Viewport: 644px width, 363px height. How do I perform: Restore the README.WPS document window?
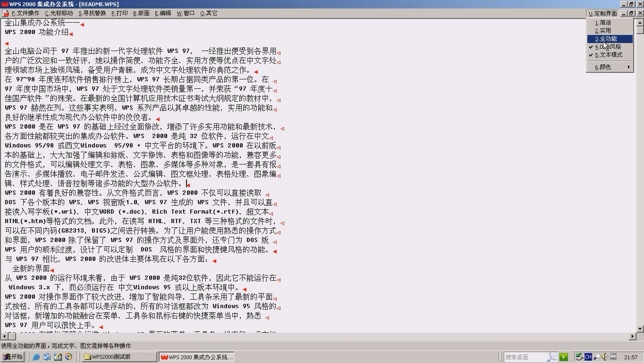click(631, 13)
